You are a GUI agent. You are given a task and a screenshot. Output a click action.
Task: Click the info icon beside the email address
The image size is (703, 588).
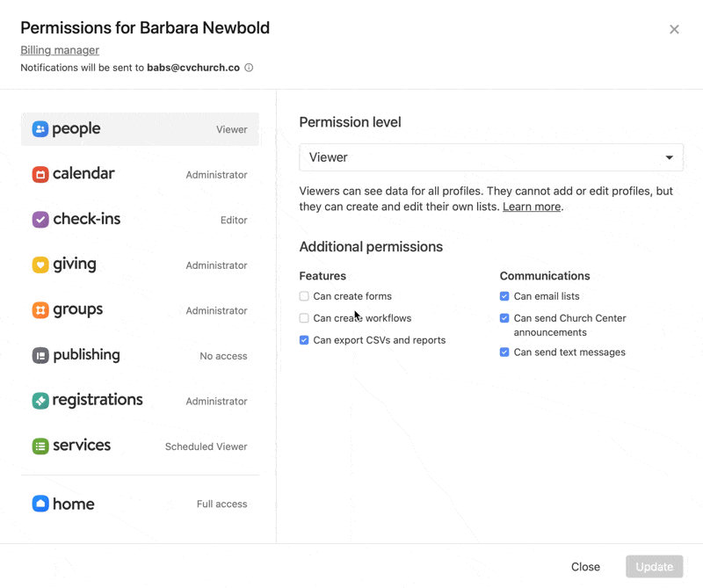coord(249,68)
